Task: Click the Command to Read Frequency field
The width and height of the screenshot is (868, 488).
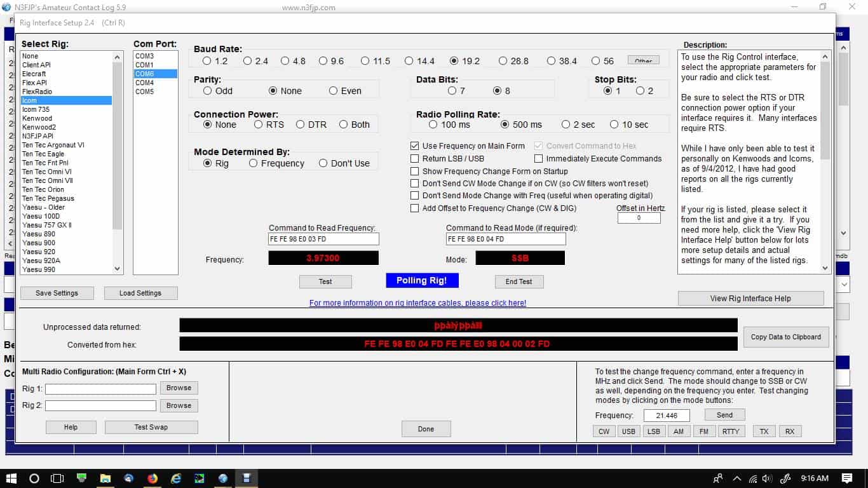Action: (x=323, y=239)
